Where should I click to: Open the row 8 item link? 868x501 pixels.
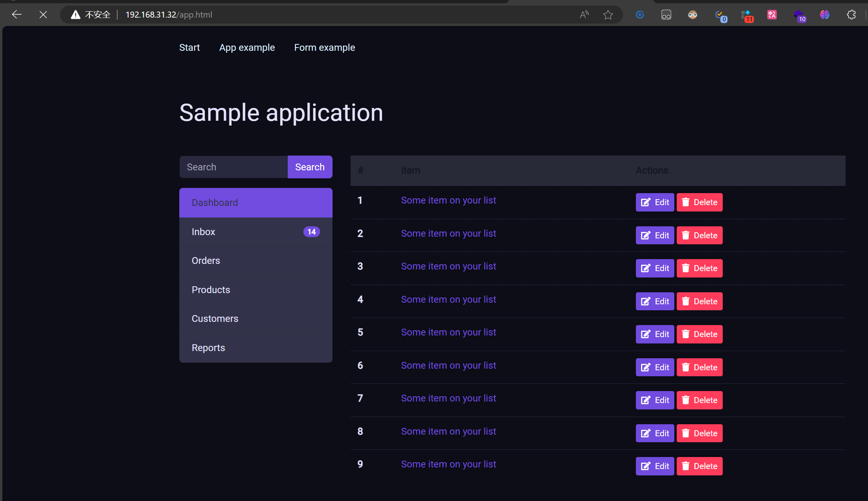pyautogui.click(x=449, y=431)
